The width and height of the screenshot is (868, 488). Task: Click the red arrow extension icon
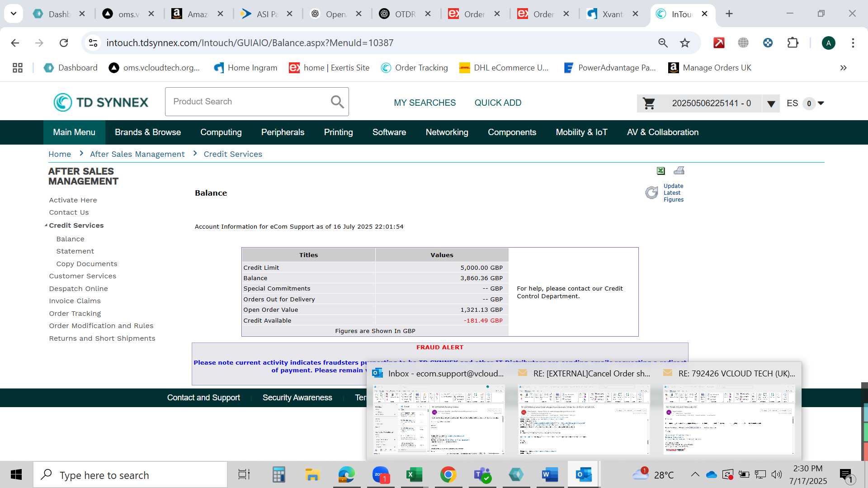click(x=719, y=43)
